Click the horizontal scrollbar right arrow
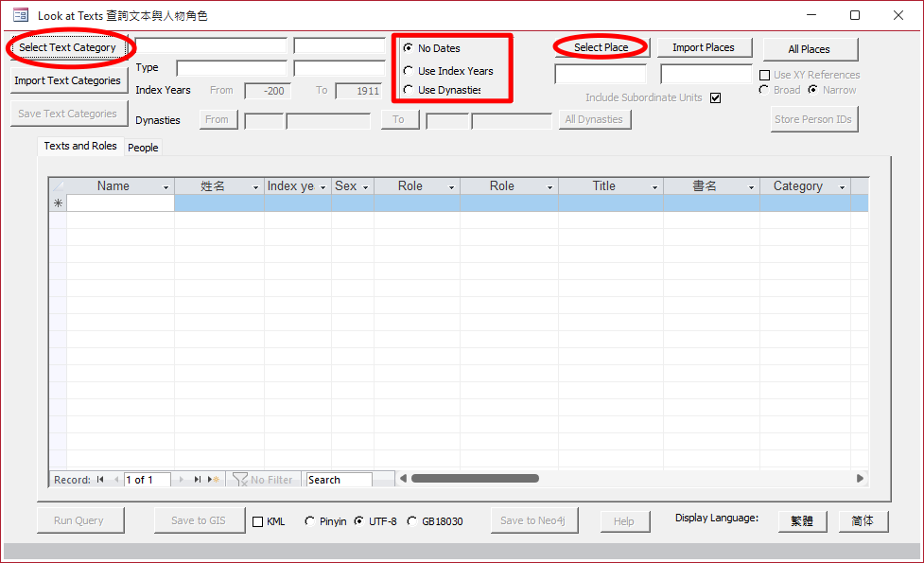The width and height of the screenshot is (924, 563). (x=860, y=479)
